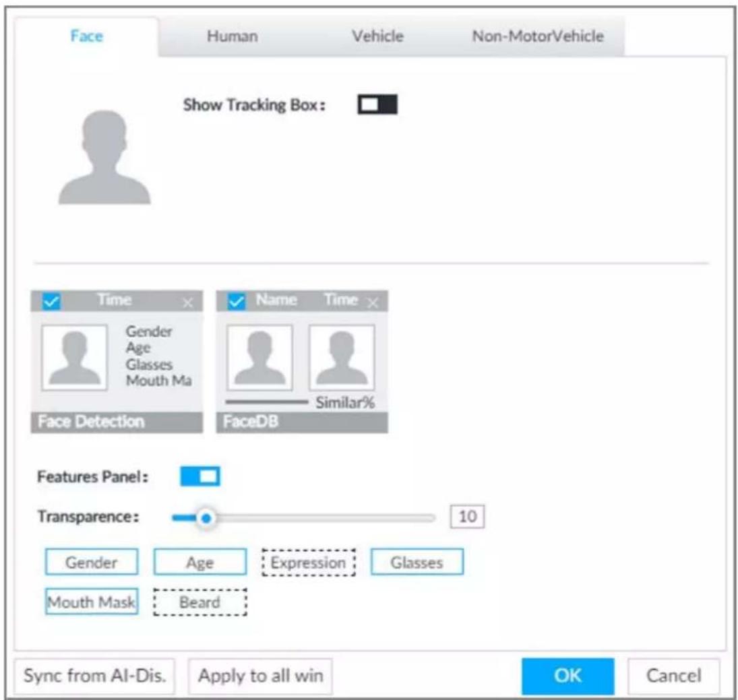Toggle the Glasses feature tag
Screen dimensions: 738x700
pyautogui.click(x=417, y=562)
